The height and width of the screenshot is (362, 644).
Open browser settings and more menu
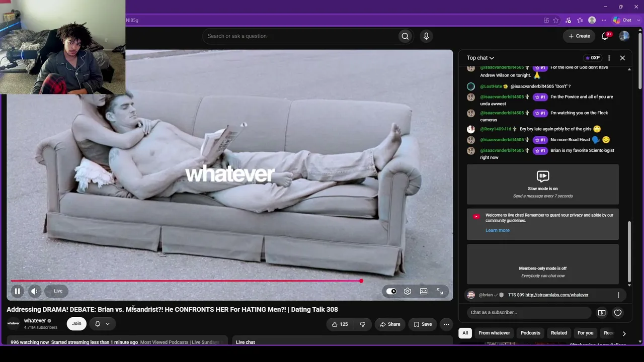tap(604, 20)
